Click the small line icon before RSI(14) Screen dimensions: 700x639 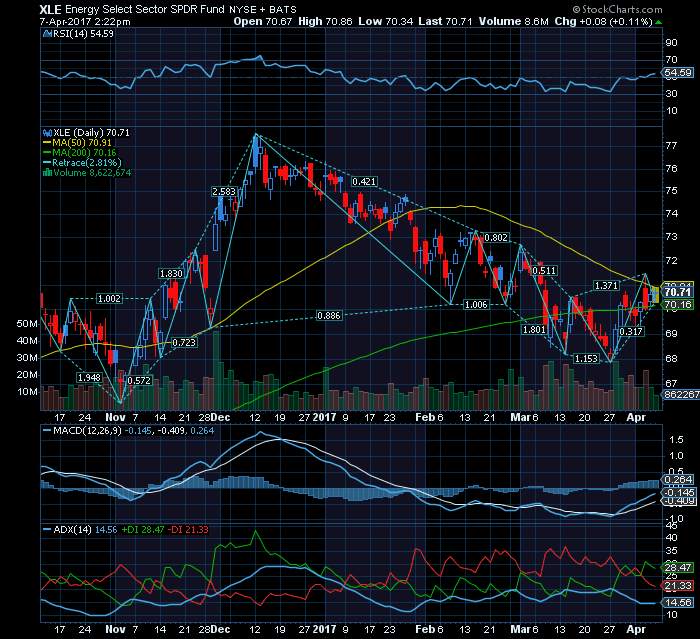[47, 34]
